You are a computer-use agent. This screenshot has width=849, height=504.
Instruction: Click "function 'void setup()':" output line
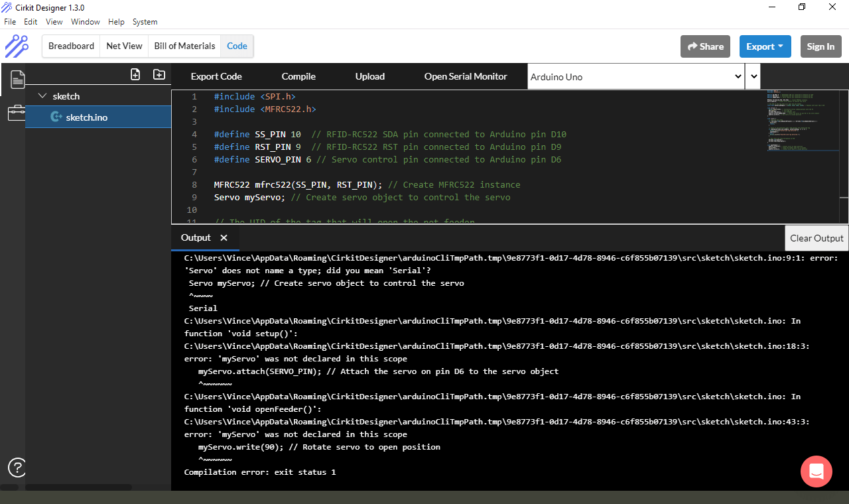[x=241, y=334]
